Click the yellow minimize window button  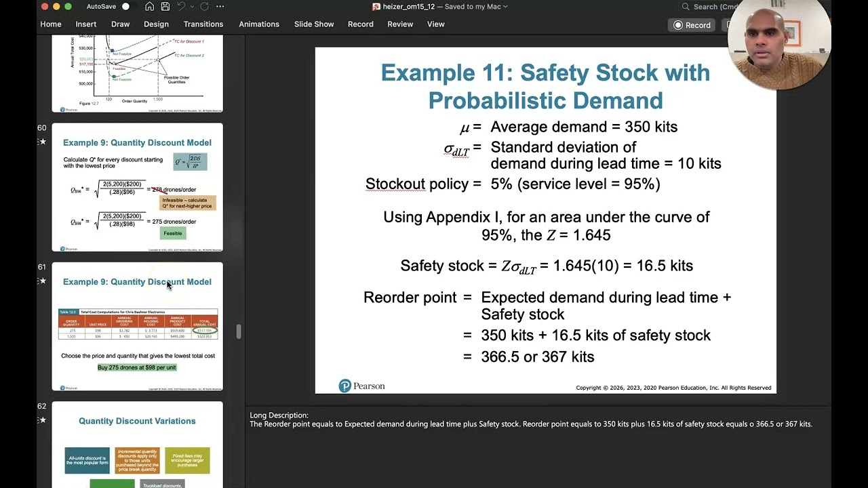tap(56, 7)
